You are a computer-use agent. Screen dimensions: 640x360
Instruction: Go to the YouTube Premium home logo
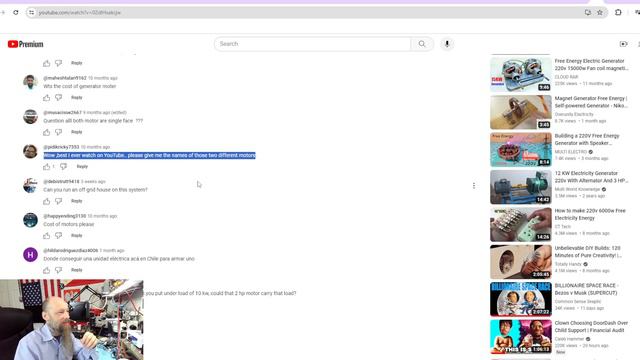coord(25,44)
